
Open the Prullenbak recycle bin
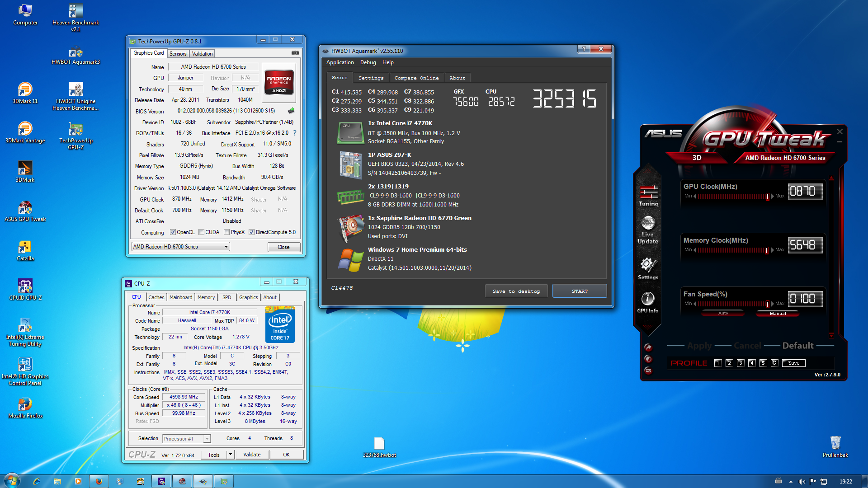coord(835,447)
